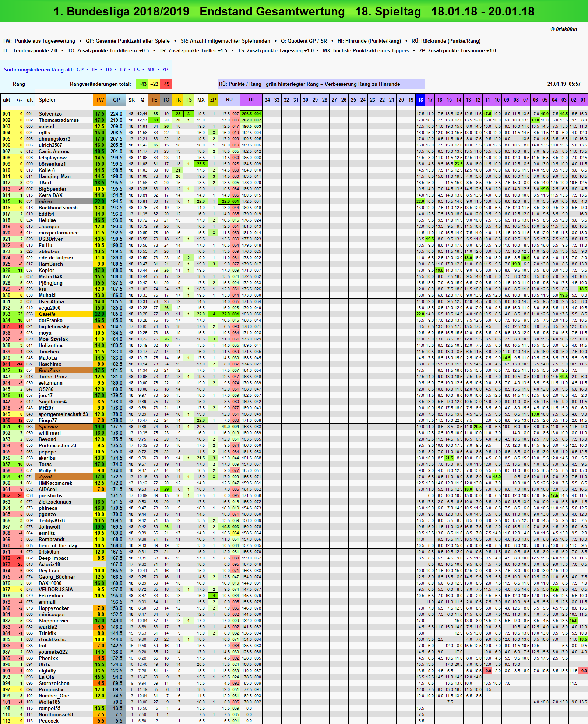This screenshot has width=588, height=724.
Task: Click the akt rank column header
Action: (7, 100)
